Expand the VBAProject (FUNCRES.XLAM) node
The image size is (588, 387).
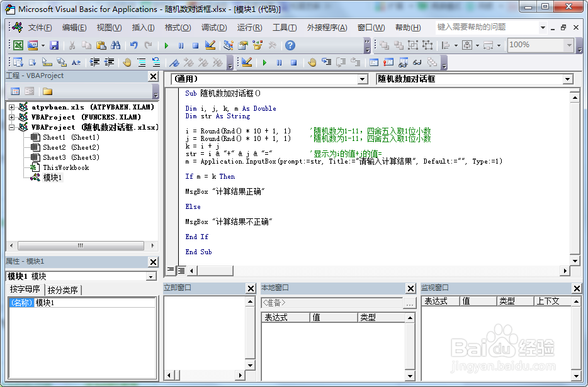(11, 118)
